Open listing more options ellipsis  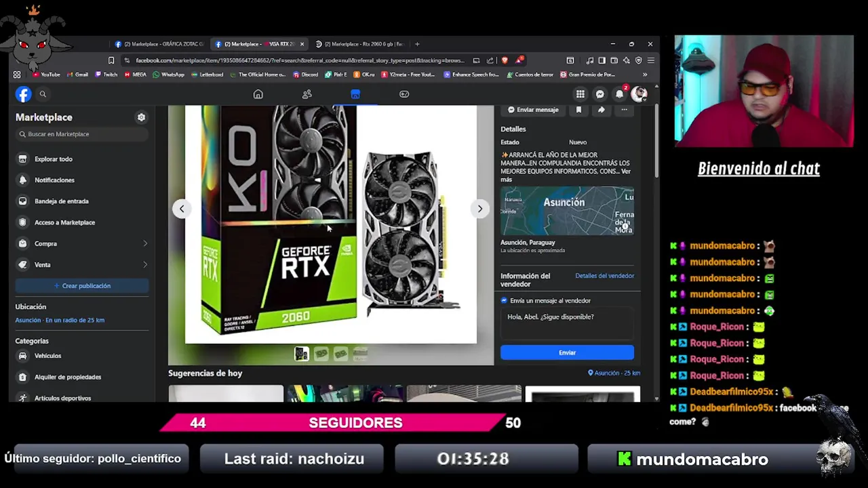pos(624,110)
